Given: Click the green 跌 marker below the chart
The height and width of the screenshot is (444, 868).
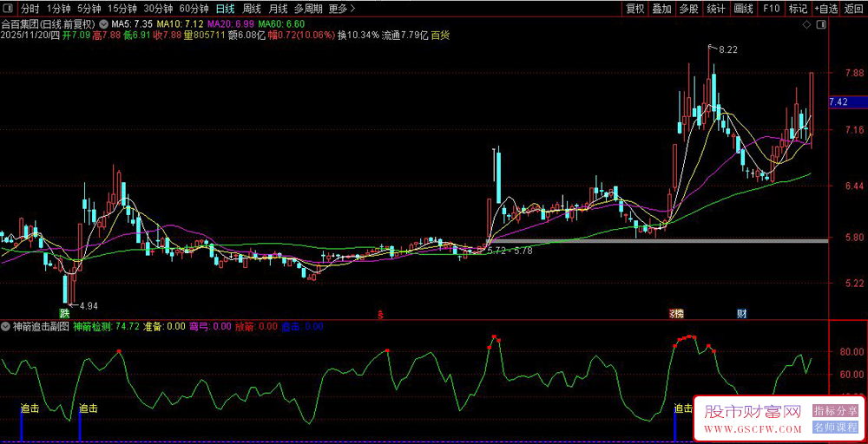Looking at the screenshot, I should click(64, 312).
